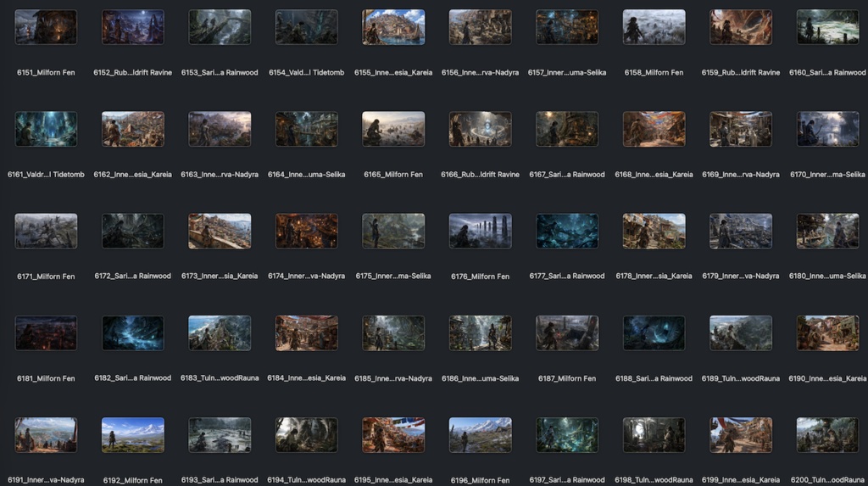Select the 6175 Selika image thumbnail

tap(393, 231)
